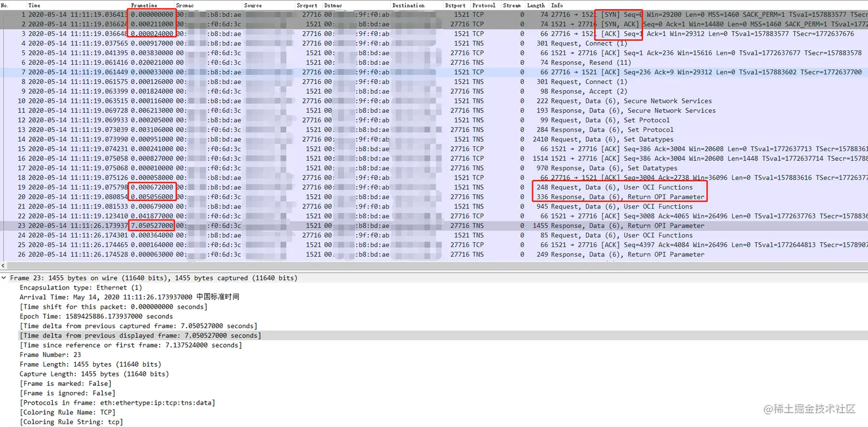The height and width of the screenshot is (427, 868).
Task: Click the Source column header
Action: 253,5
